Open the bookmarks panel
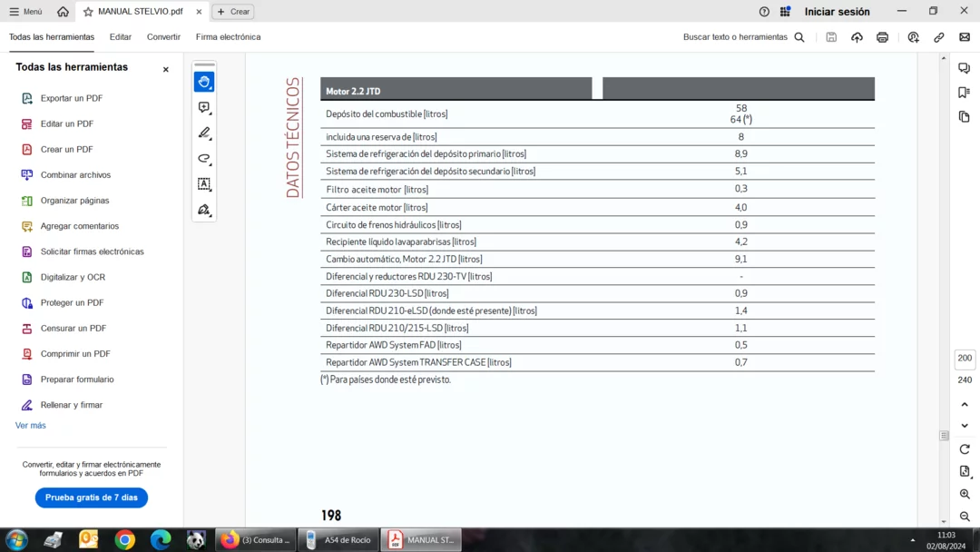Screen dimensions: 980x552 click(965, 93)
